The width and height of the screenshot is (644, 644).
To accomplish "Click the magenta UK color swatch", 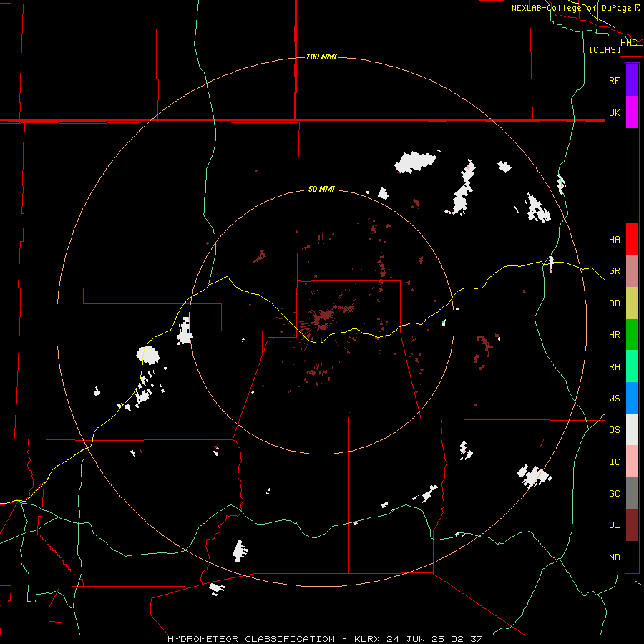I will 632,112.
